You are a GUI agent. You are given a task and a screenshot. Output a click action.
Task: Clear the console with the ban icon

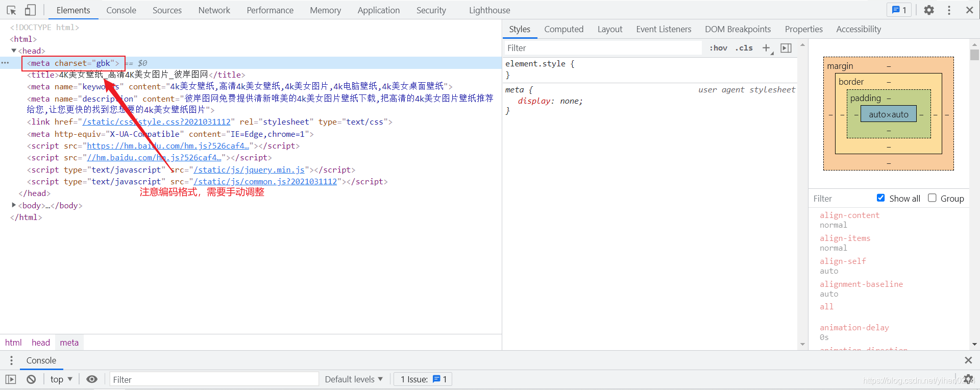[31, 379]
